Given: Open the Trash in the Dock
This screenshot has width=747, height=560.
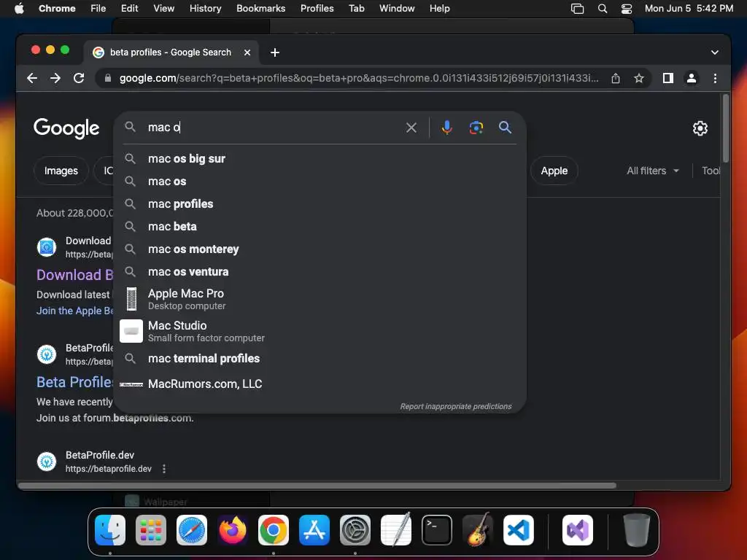Looking at the screenshot, I should (x=636, y=530).
